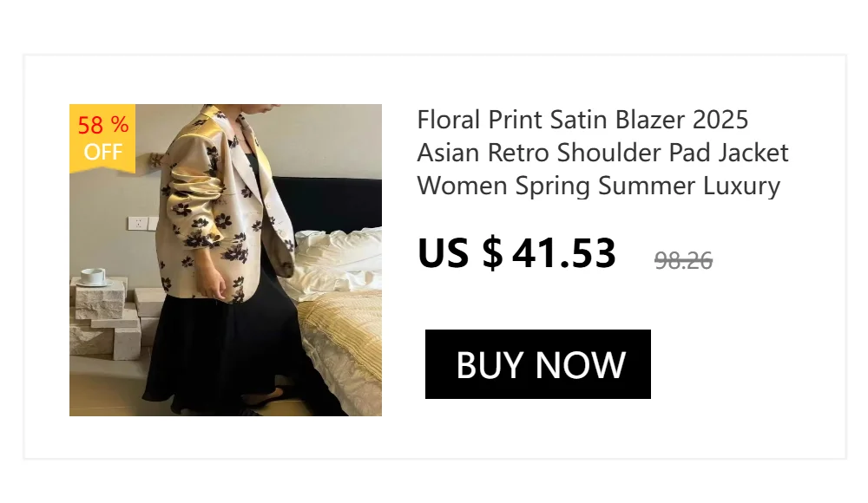This screenshot has height=503, width=868.
Task: Click the 58 % OFF discount badge
Action: [102, 138]
